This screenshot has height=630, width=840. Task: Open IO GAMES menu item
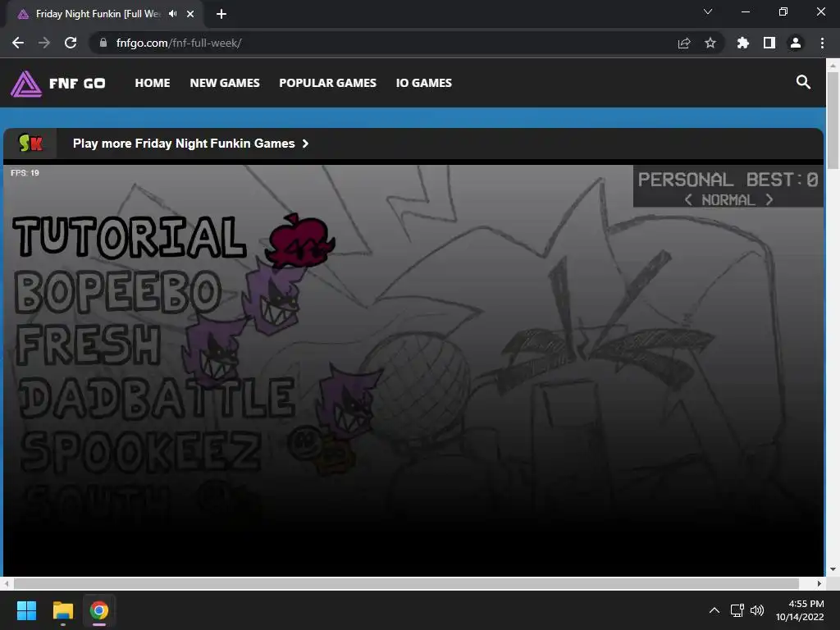click(x=424, y=83)
